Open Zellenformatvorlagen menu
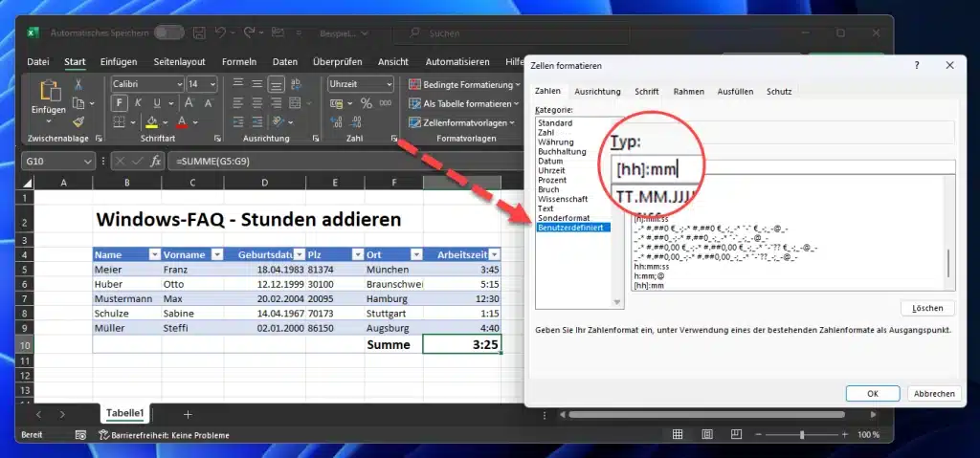The image size is (980, 458). coord(462,123)
